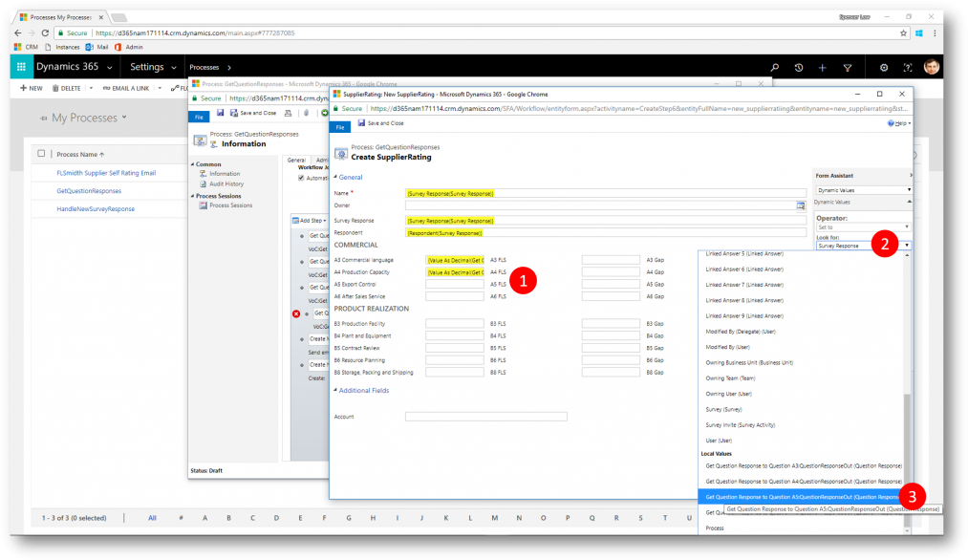Open the settings gear in the top bar
The image size is (968, 560).
click(x=883, y=68)
